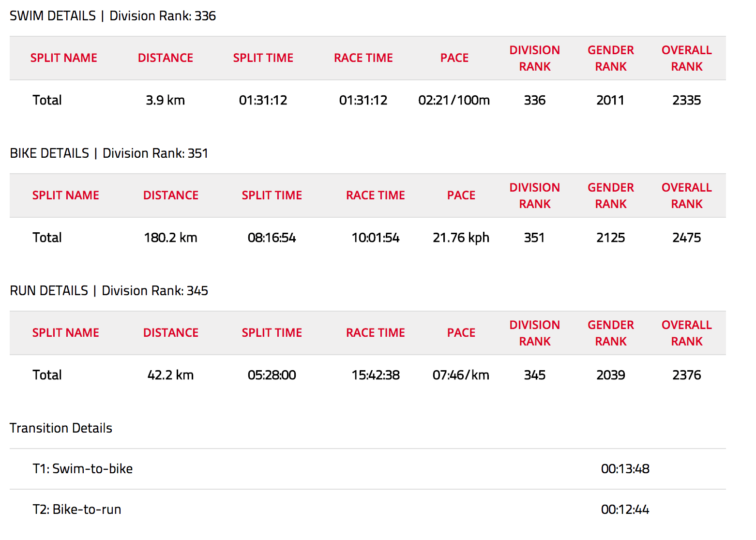Image resolution: width=756 pixels, height=540 pixels.
Task: Click the OVERALL RANK header in the run table
Action: coord(686,332)
